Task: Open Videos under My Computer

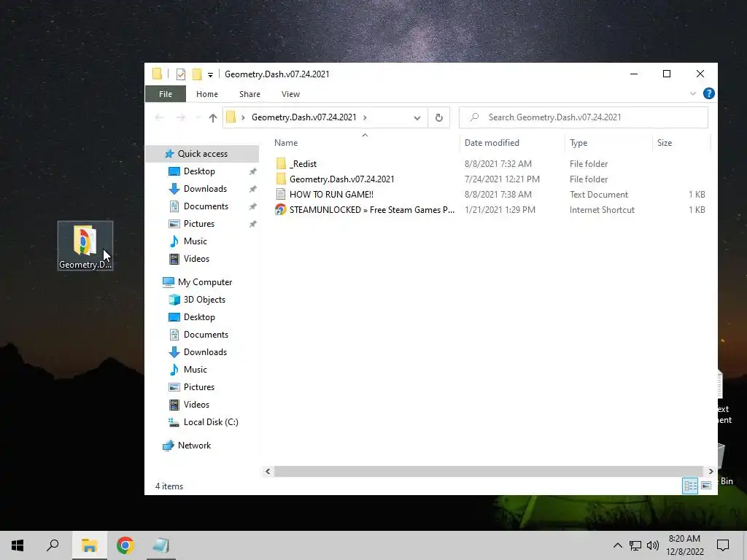Action: (196, 405)
